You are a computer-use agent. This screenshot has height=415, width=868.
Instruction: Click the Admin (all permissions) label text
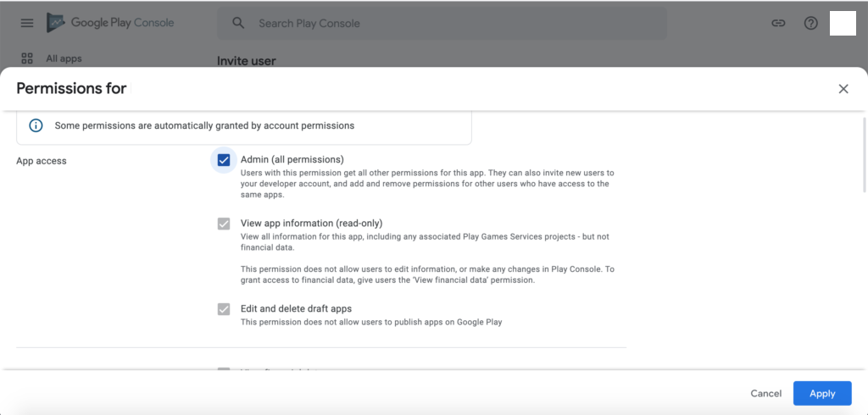pos(292,159)
